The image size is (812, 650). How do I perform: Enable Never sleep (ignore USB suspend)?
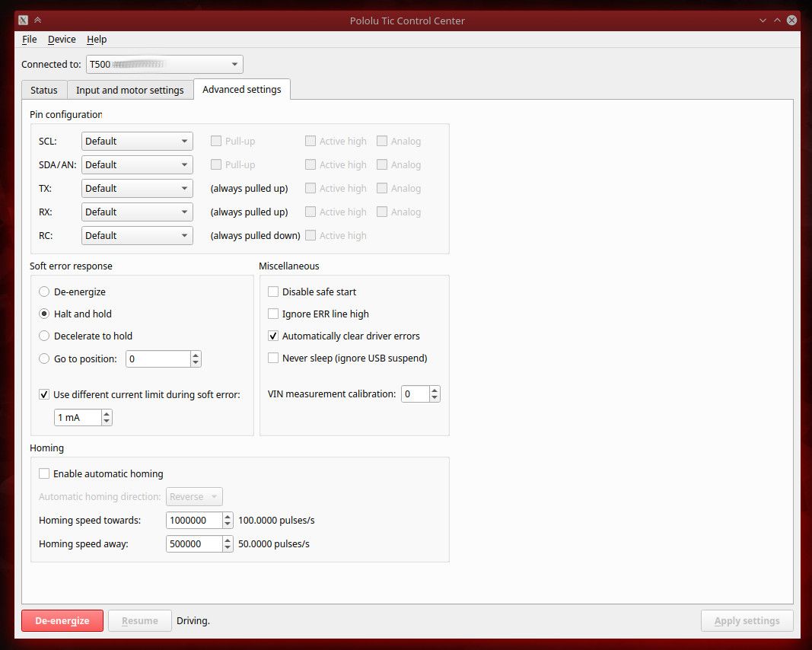coord(272,358)
